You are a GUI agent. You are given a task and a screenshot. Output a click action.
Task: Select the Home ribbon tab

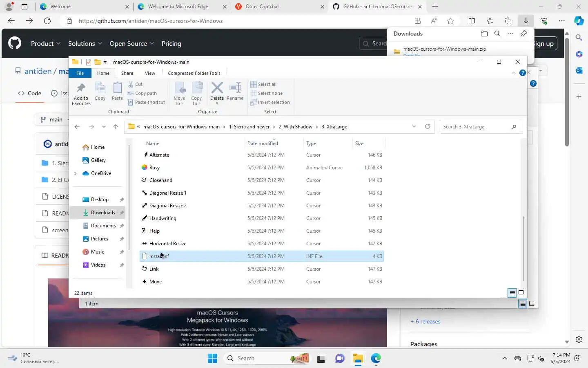(x=103, y=73)
